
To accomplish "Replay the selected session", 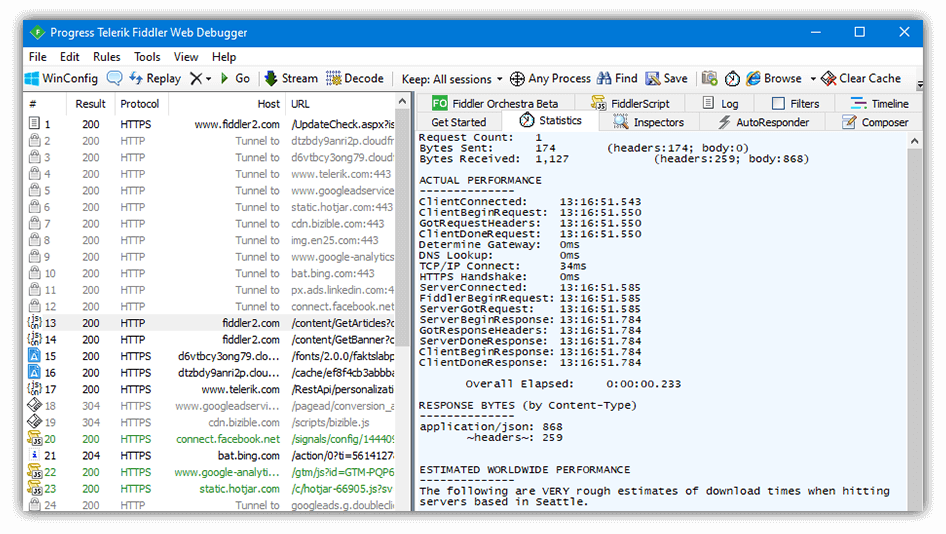I will coord(155,78).
